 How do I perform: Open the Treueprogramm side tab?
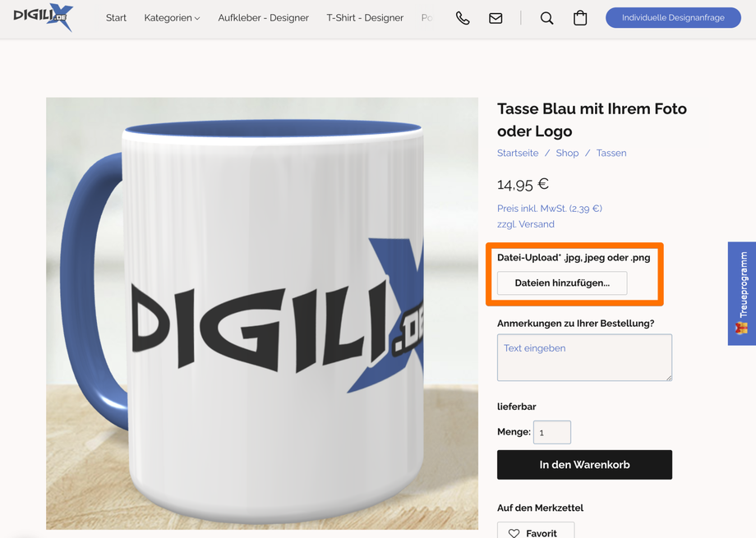pos(742,293)
